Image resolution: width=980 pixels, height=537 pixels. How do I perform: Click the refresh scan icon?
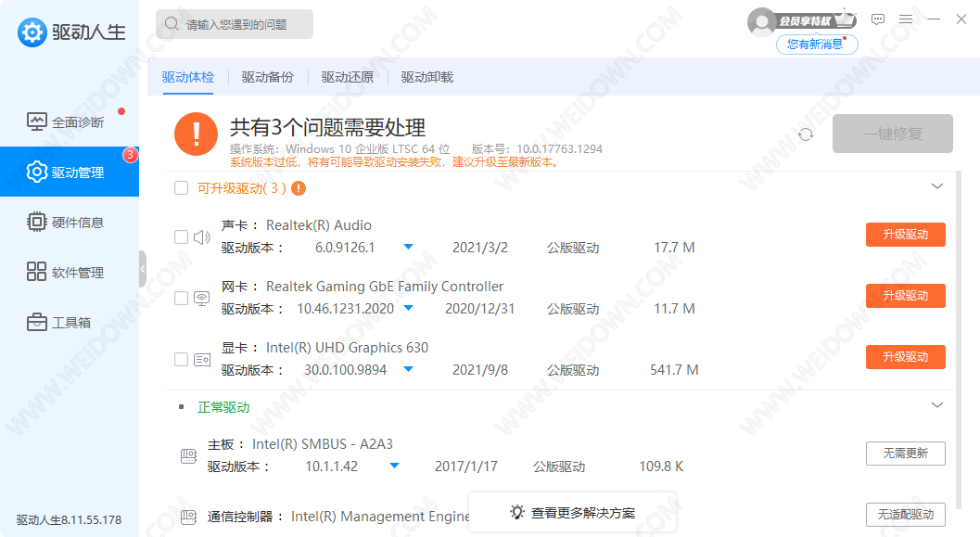(806, 134)
